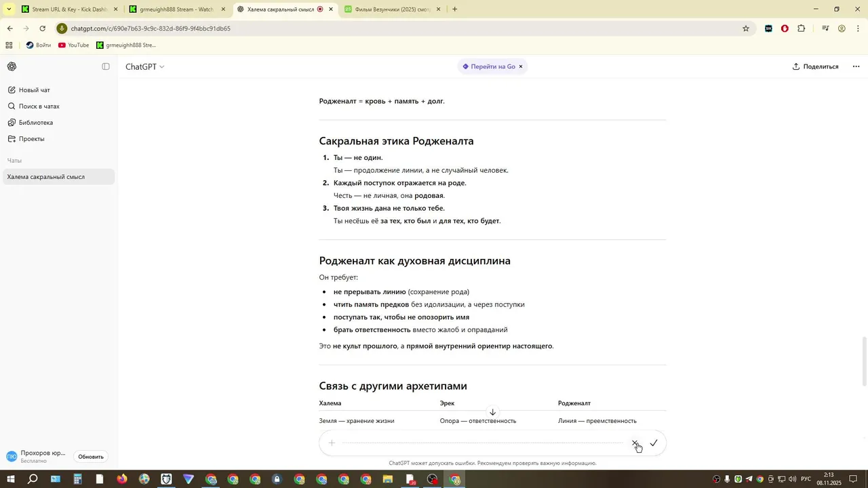Share the chat with Поделиться

816,66
